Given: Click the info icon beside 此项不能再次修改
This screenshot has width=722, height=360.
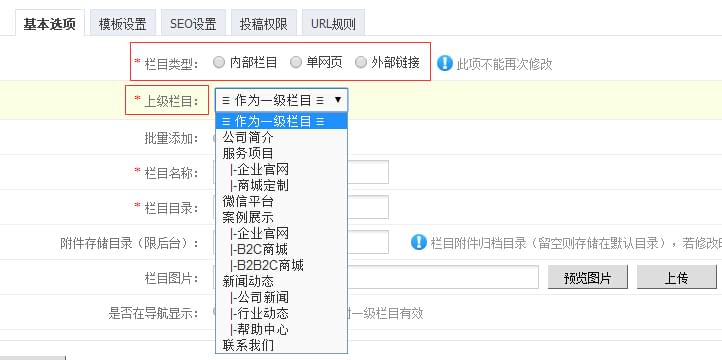Looking at the screenshot, I should (444, 63).
